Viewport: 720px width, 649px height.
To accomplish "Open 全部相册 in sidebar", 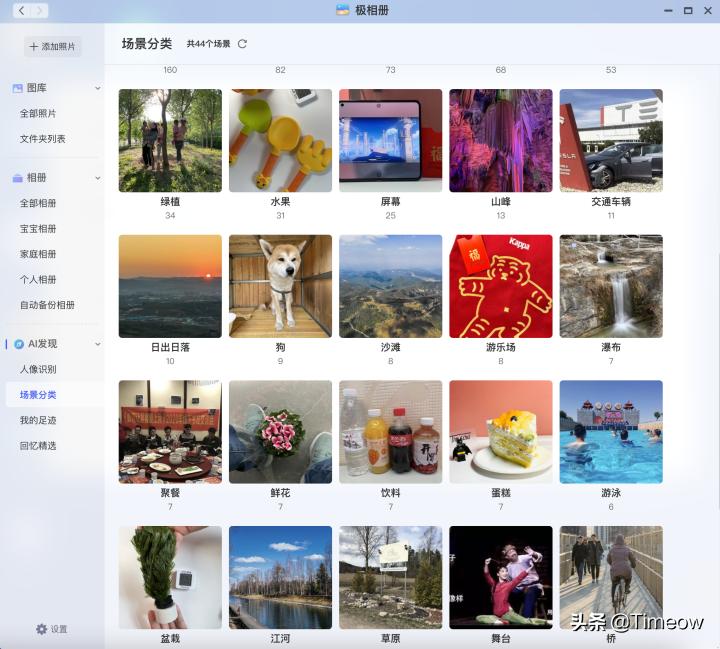I will (38, 203).
